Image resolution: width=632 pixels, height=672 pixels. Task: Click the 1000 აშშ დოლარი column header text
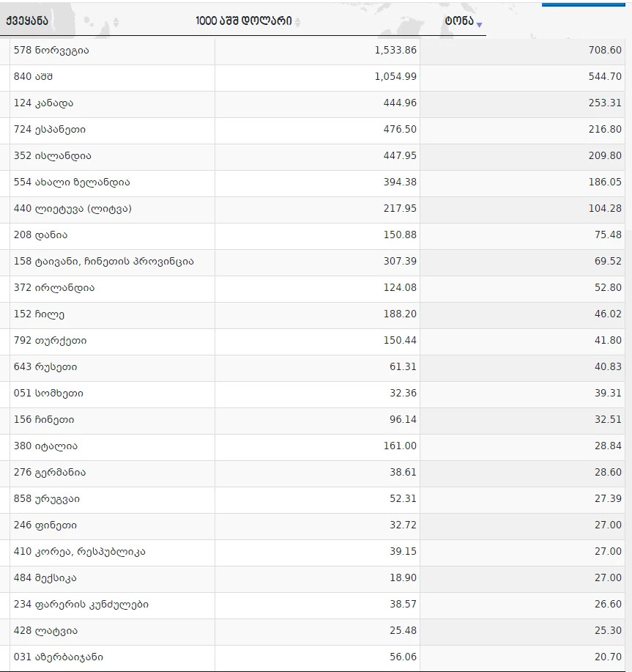(243, 21)
